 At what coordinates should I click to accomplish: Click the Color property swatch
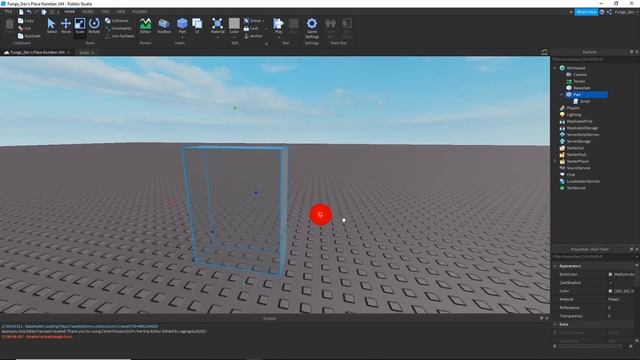[x=610, y=291]
